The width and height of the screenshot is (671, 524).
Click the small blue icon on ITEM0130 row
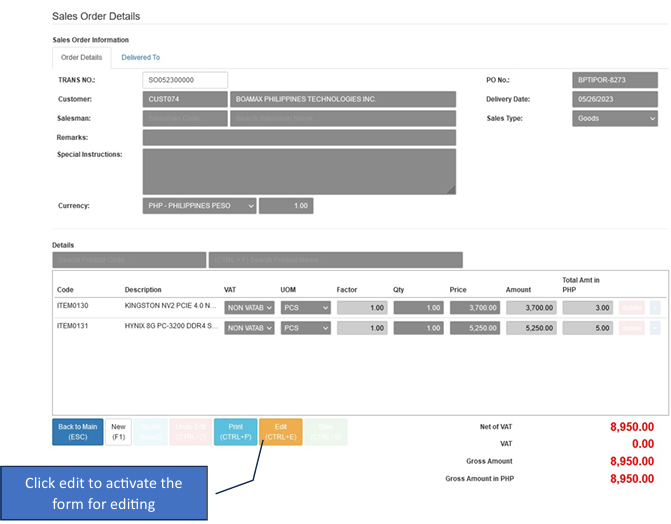pyautogui.click(x=655, y=307)
